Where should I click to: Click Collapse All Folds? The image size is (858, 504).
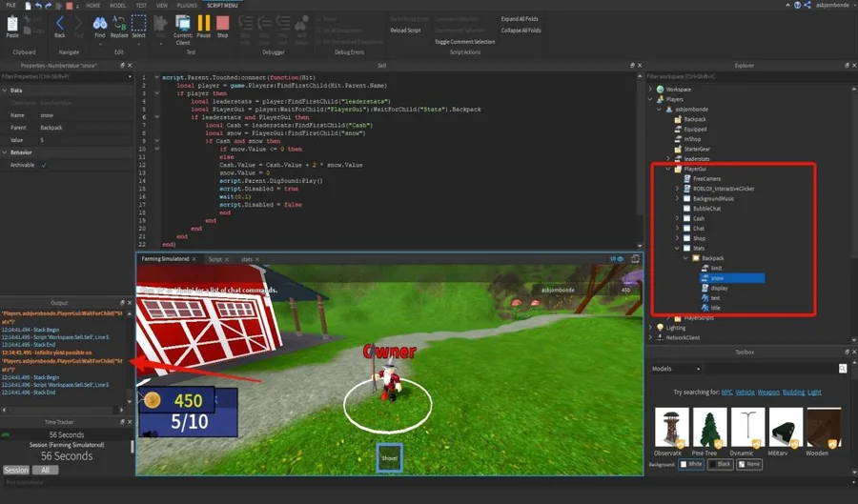pyautogui.click(x=521, y=30)
